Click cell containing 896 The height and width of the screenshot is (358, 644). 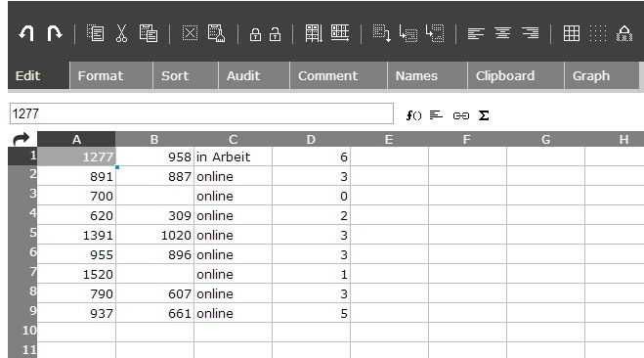tap(154, 254)
